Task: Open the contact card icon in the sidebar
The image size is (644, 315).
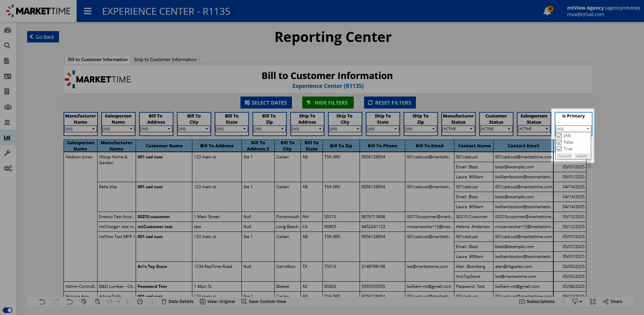Action: tap(8, 76)
